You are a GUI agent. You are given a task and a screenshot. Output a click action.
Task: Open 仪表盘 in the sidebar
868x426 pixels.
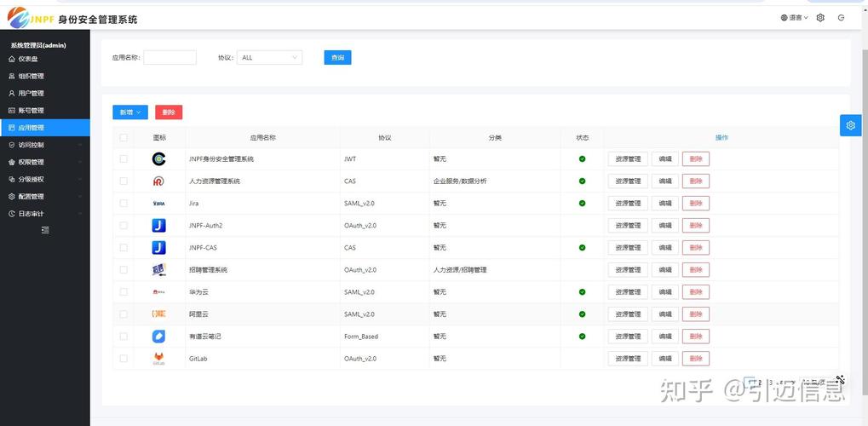click(45, 59)
